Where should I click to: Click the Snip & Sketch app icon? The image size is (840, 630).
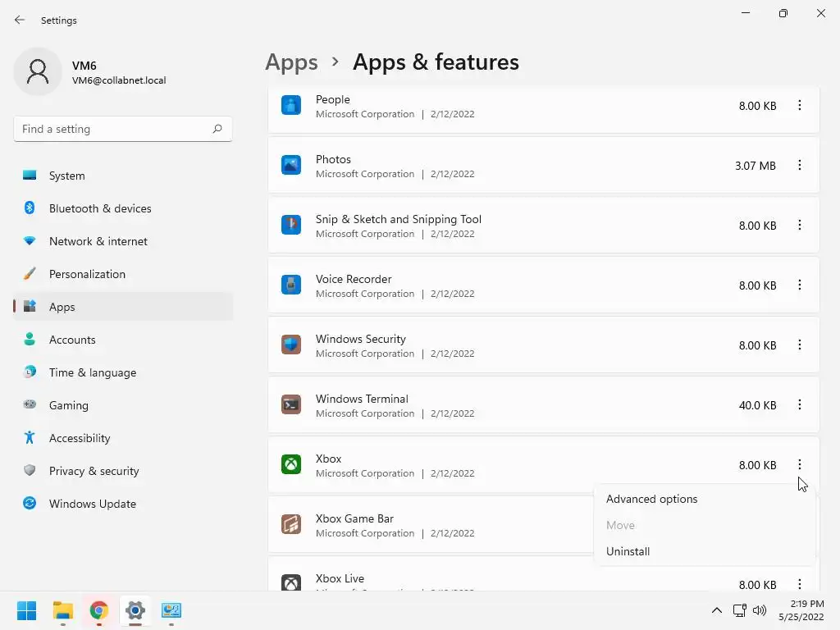click(291, 225)
